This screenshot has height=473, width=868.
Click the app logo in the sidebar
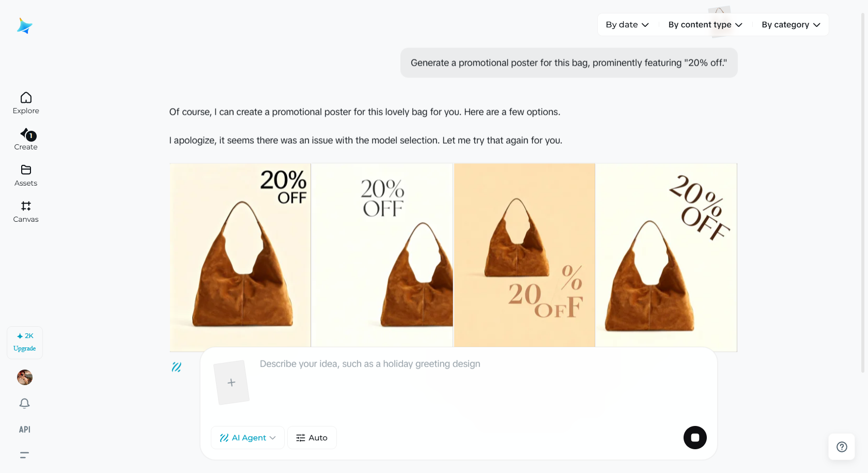pyautogui.click(x=24, y=26)
